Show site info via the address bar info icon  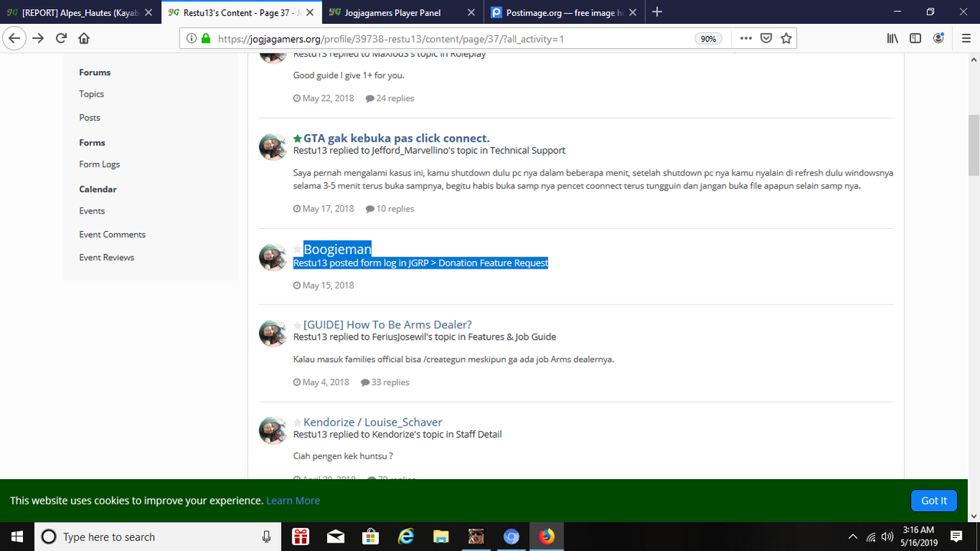(x=191, y=38)
